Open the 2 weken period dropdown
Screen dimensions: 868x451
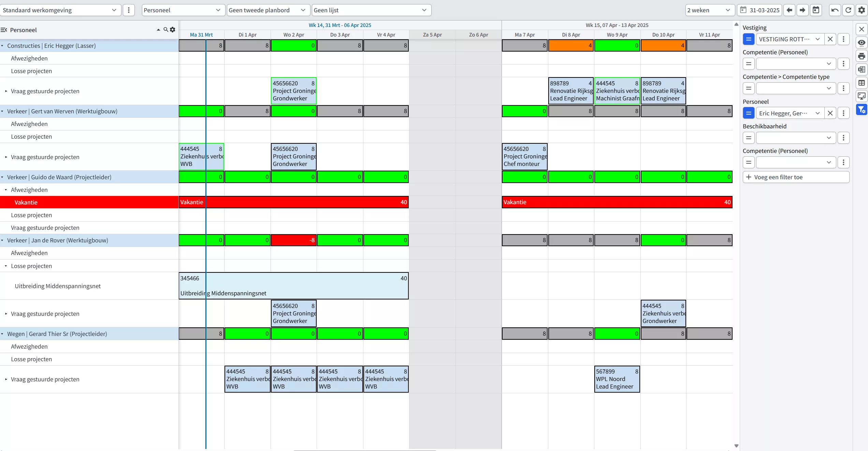click(709, 10)
